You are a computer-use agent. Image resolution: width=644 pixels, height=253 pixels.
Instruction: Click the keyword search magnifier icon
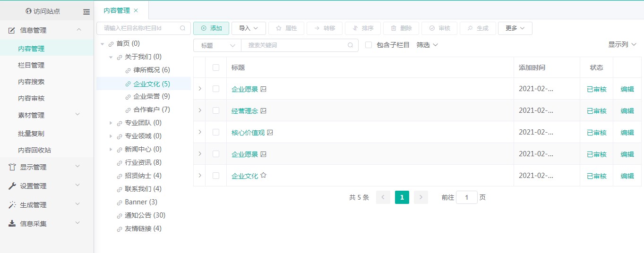(x=350, y=45)
